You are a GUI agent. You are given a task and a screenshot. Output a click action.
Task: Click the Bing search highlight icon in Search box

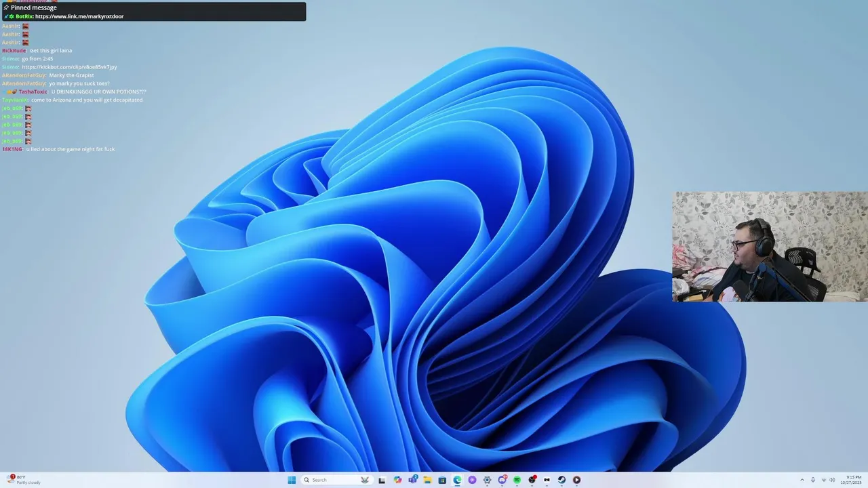(365, 480)
